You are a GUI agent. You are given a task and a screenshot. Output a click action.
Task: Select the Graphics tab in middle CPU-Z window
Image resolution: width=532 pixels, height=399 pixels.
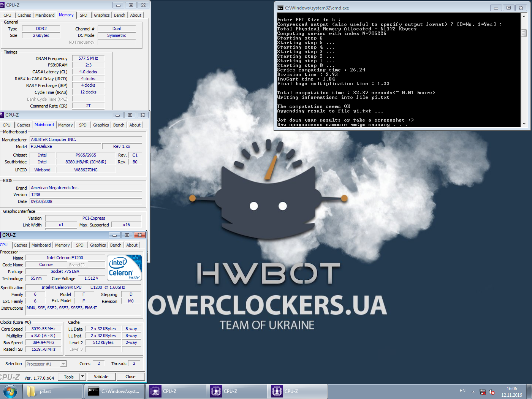(x=101, y=125)
